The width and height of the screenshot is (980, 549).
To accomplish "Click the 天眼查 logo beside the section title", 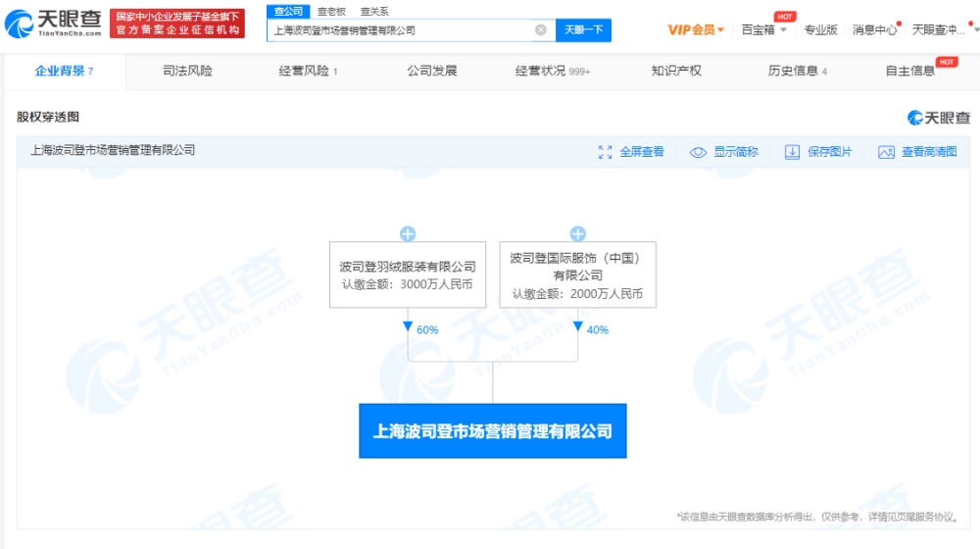I will tap(939, 118).
